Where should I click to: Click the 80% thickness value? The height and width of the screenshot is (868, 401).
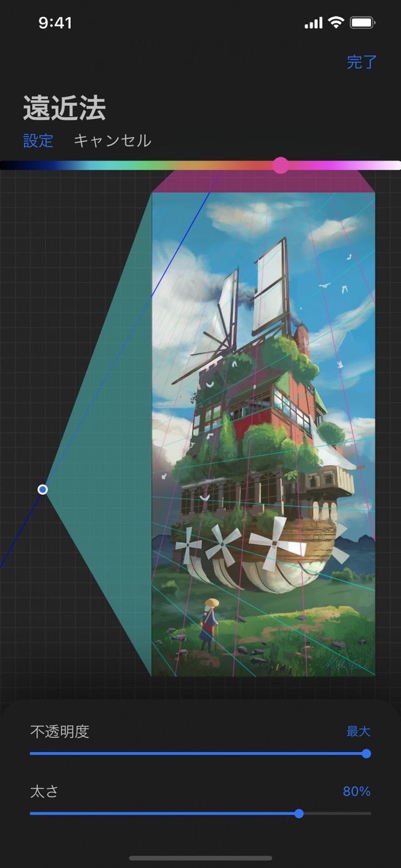click(x=357, y=792)
